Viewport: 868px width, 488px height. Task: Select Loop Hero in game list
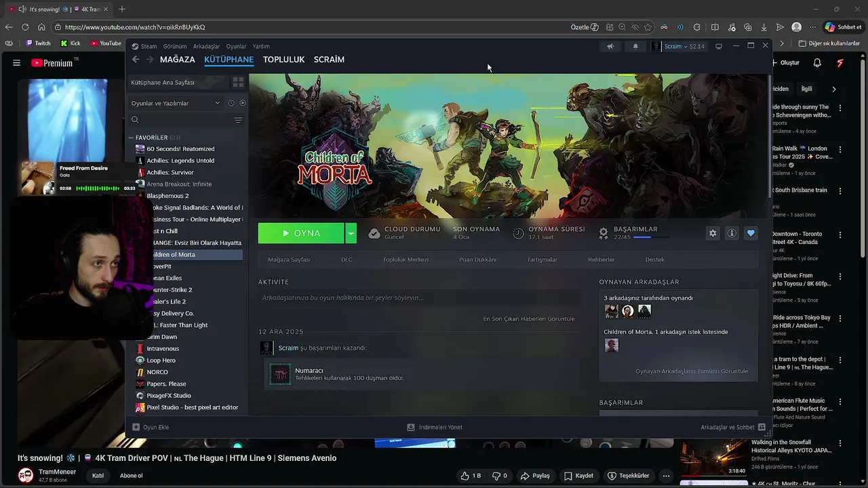point(161,361)
